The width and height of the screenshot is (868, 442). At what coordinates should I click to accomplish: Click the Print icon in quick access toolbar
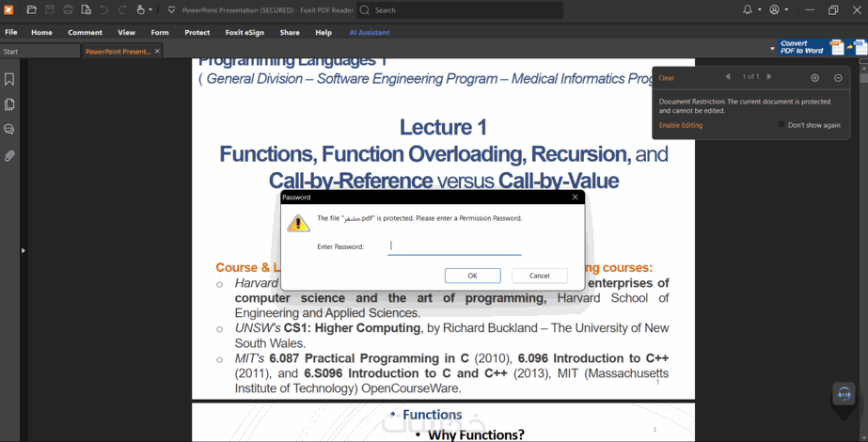coord(68,10)
